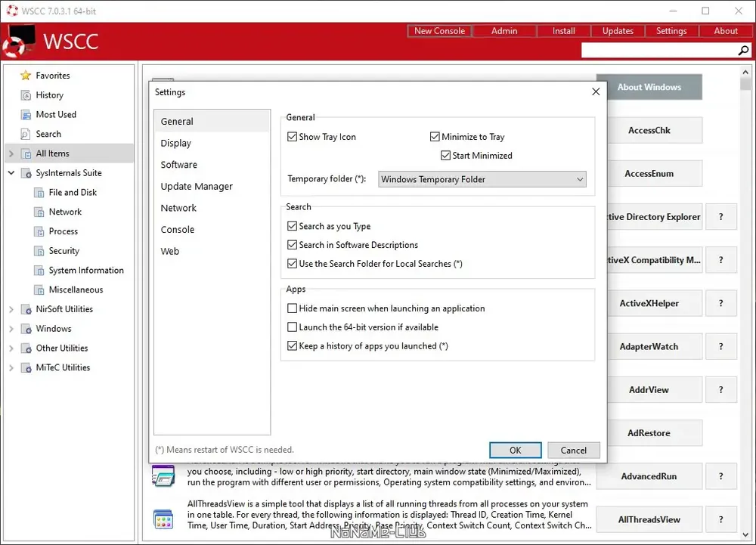756x545 pixels.
Task: Open the Updates menu in top bar
Action: coord(618,31)
